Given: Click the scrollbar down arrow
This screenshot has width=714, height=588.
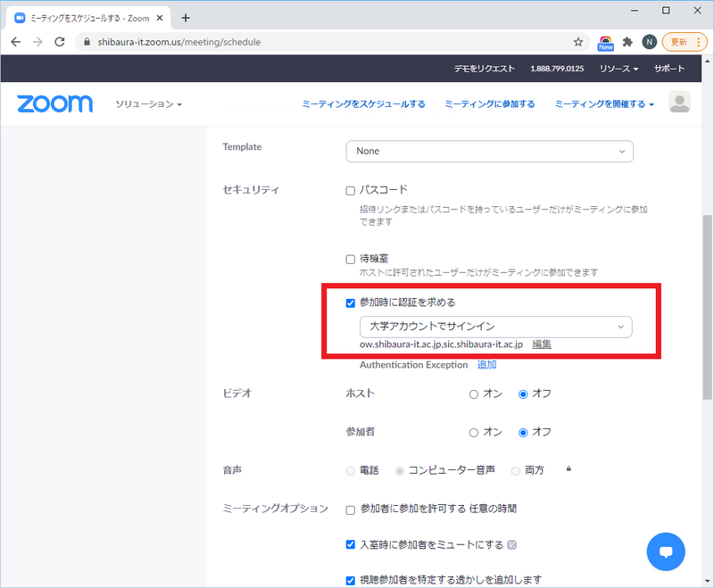Looking at the screenshot, I should point(707,581).
